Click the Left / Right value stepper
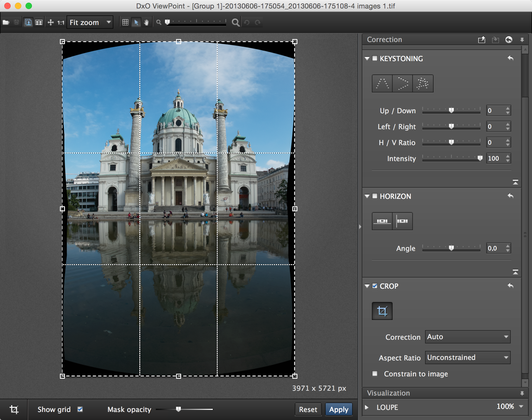This screenshot has height=420, width=532. pyautogui.click(x=508, y=127)
